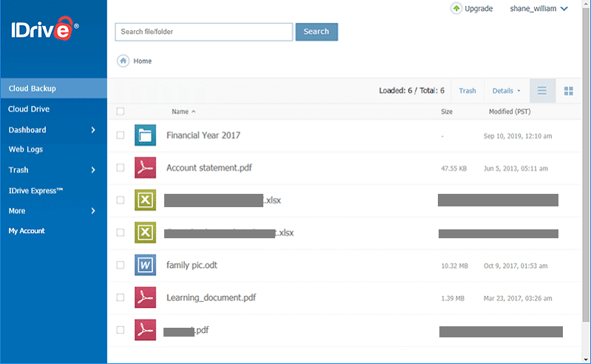Click the last redacted .pdf file icon
This screenshot has width=591, height=364.
(x=145, y=330)
